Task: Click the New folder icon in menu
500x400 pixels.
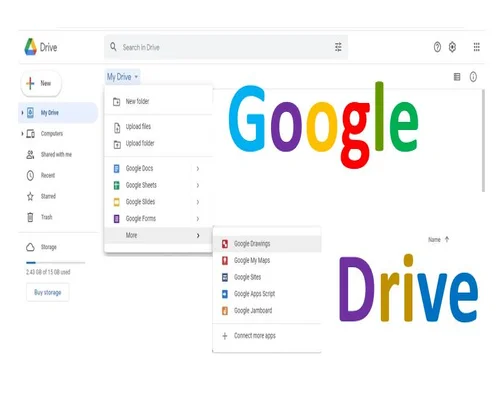Action: (117, 102)
